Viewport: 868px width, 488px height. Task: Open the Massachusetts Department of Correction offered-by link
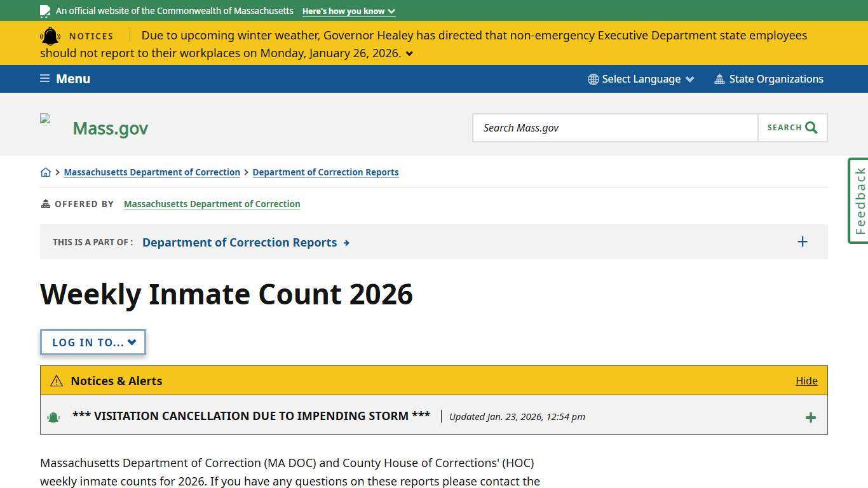[212, 204]
